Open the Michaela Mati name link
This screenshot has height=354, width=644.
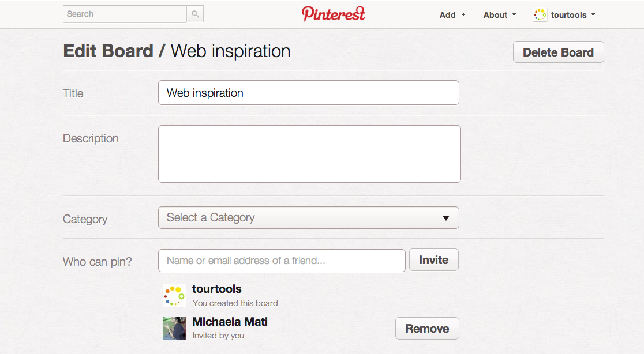click(x=230, y=322)
